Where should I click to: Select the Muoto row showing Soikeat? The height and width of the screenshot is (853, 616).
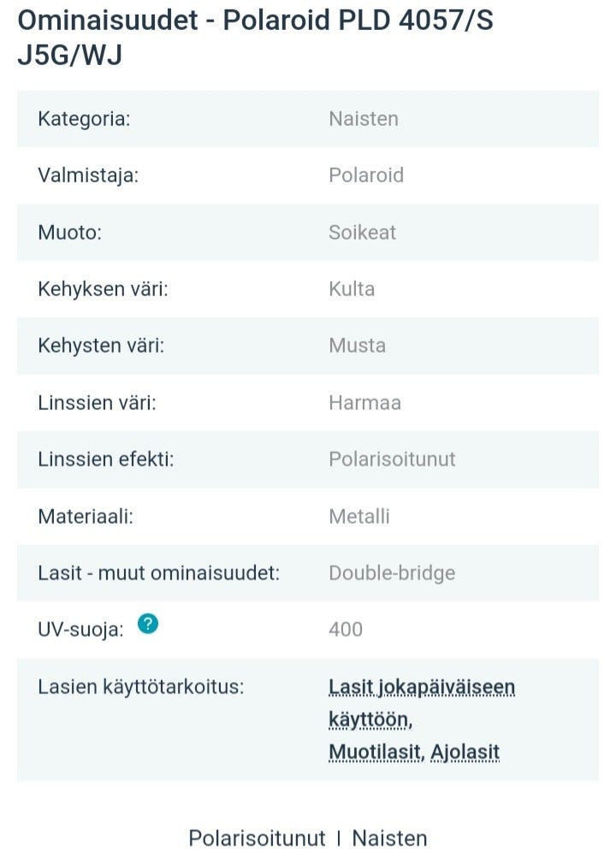click(308, 232)
